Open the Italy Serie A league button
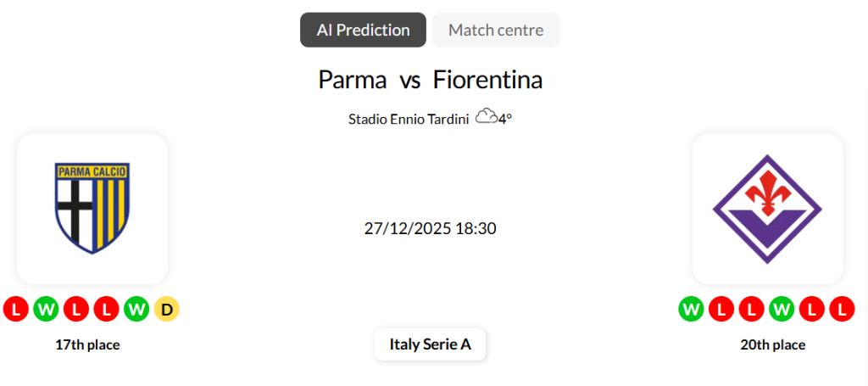Viewport: 868px width, 386px height. tap(430, 344)
